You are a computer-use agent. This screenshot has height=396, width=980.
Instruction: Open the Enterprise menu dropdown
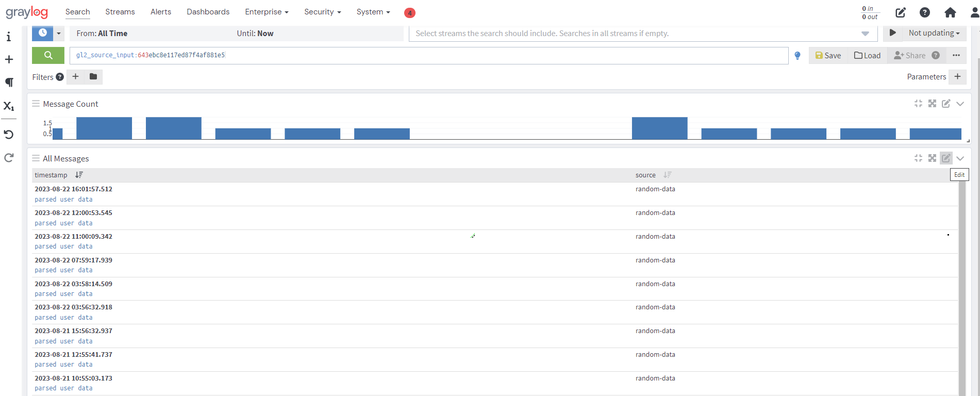[x=267, y=12]
